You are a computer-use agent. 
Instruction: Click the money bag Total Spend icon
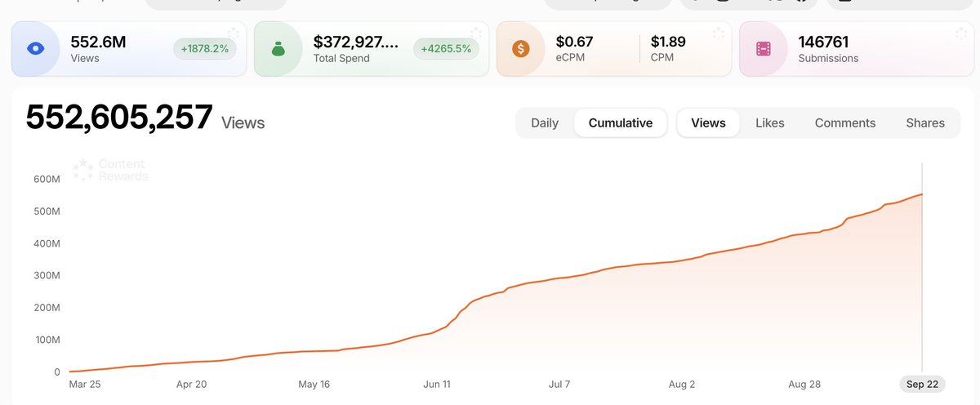coord(278,49)
